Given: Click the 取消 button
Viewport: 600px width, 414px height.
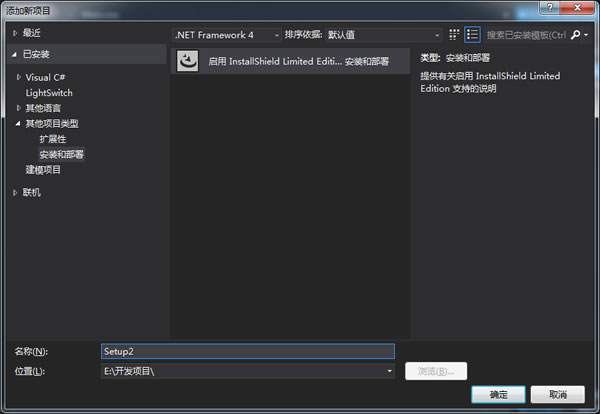Looking at the screenshot, I should 558,394.
